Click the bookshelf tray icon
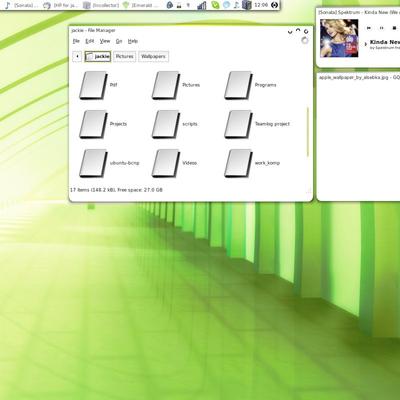The width and height of the screenshot is (400, 400). pos(246,5)
